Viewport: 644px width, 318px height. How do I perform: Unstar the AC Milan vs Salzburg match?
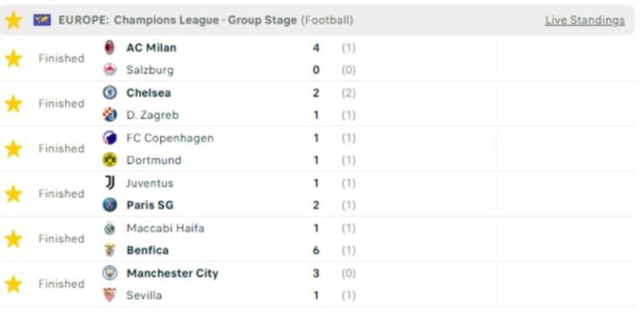pyautogui.click(x=13, y=59)
